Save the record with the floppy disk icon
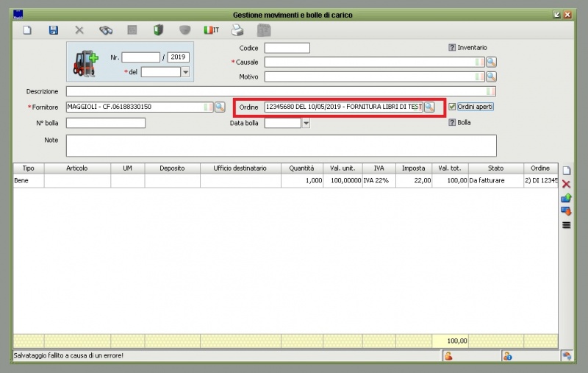This screenshot has height=373, width=588. pyautogui.click(x=53, y=30)
